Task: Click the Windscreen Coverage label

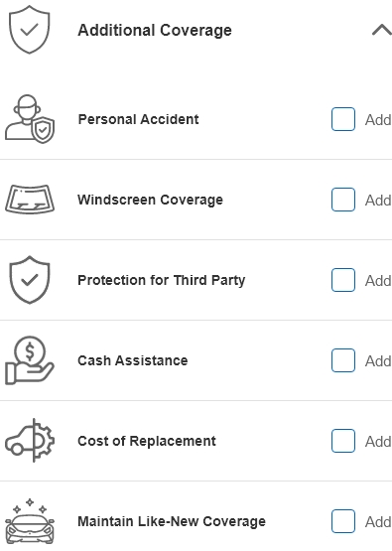Action: pos(150,200)
